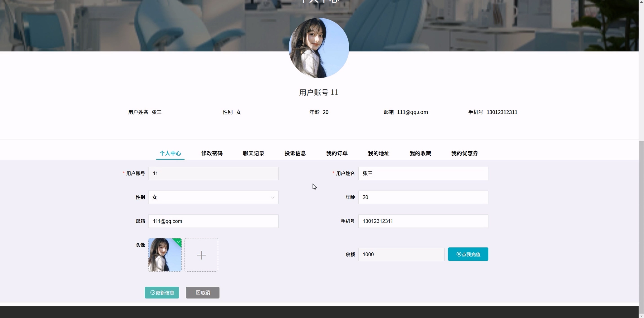Viewport: 644px width, 318px height.
Task: Expand the 性别 gender dropdown arrow
Action: 273,197
